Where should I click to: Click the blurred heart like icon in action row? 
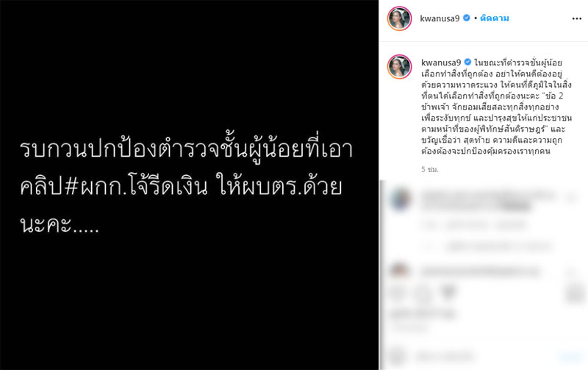pos(398,291)
